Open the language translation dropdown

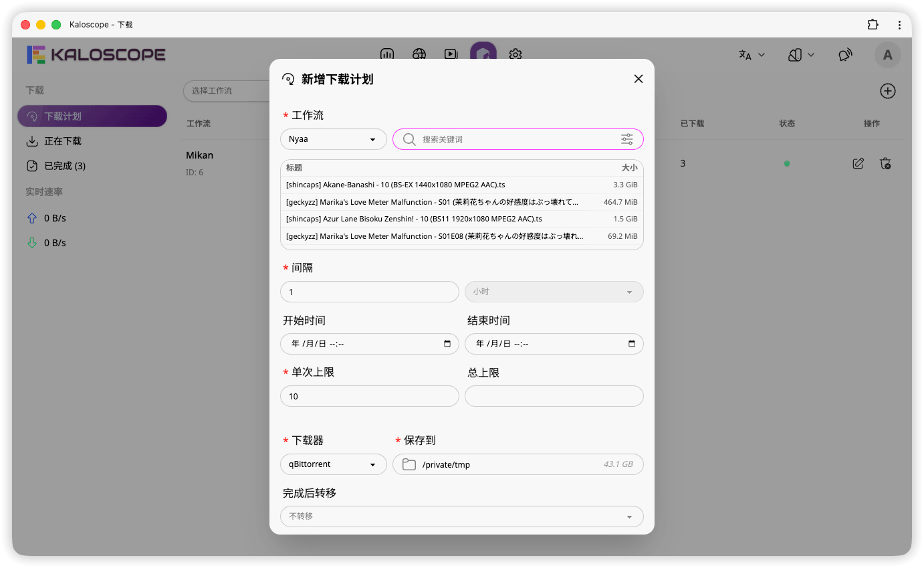[752, 55]
